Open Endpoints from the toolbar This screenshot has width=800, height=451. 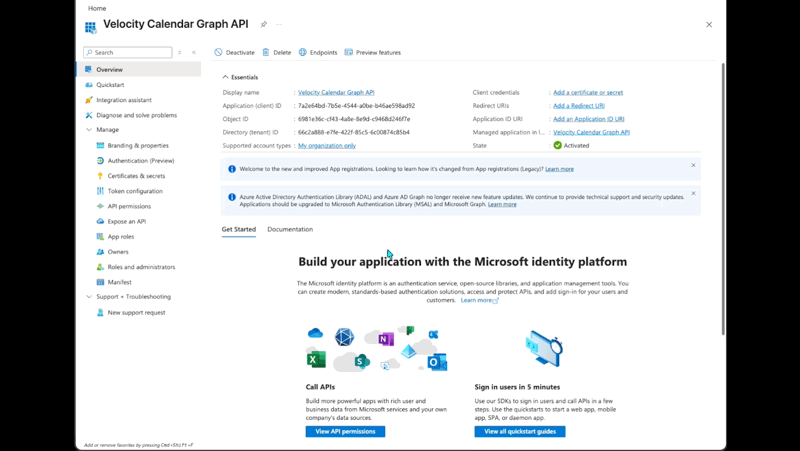click(x=318, y=53)
